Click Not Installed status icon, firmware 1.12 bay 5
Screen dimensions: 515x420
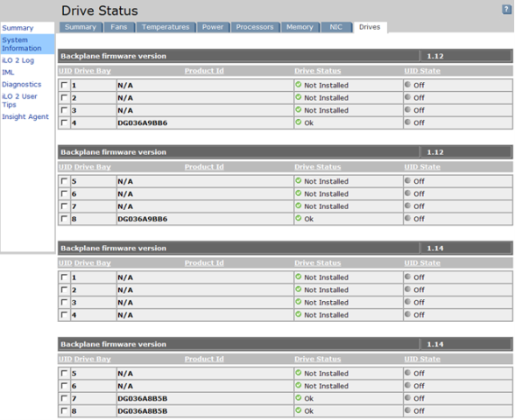[x=298, y=181]
